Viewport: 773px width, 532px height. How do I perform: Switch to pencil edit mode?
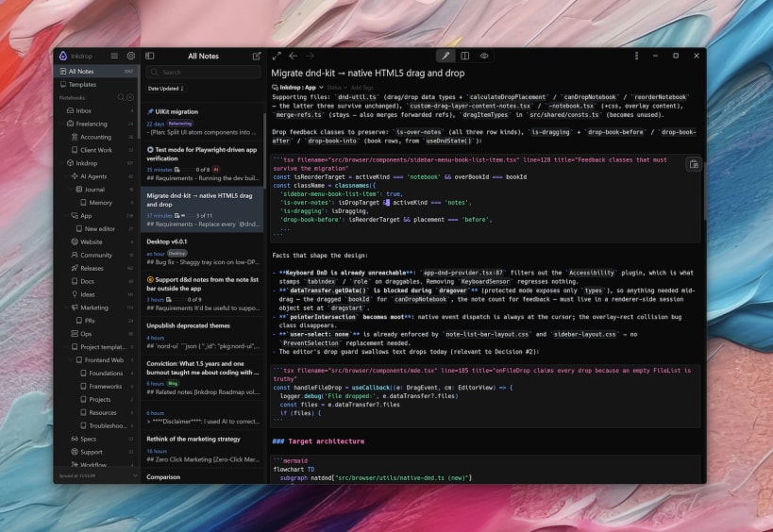pos(445,57)
